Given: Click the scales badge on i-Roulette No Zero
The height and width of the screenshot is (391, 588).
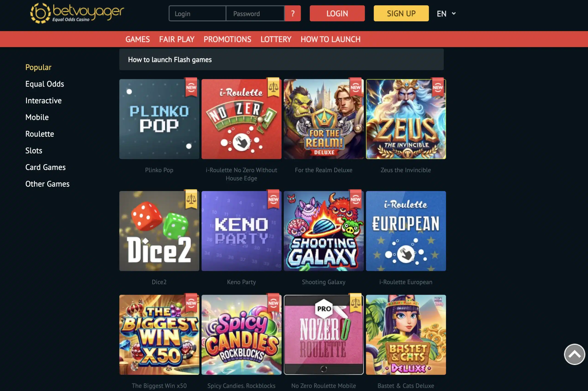Looking at the screenshot, I should click(273, 87).
